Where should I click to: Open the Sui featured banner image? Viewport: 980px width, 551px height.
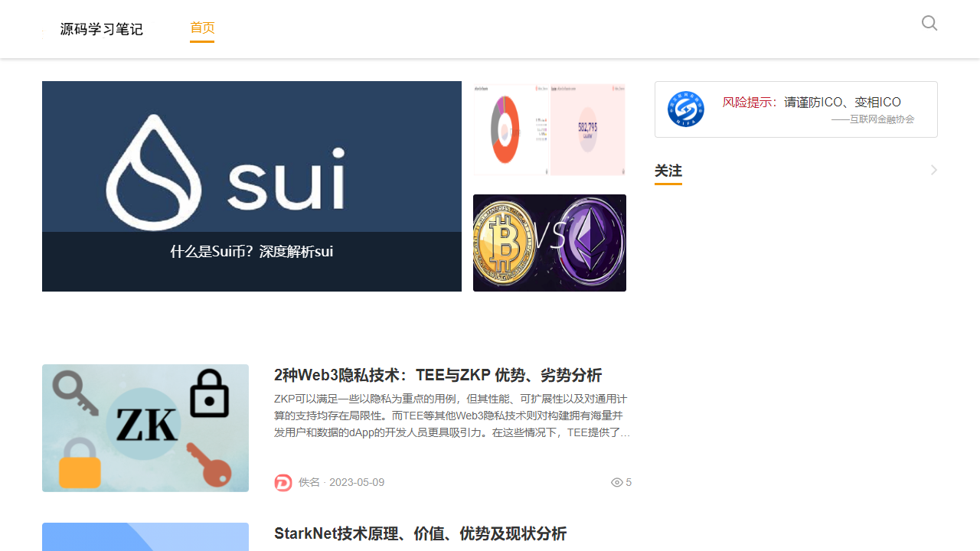[252, 186]
